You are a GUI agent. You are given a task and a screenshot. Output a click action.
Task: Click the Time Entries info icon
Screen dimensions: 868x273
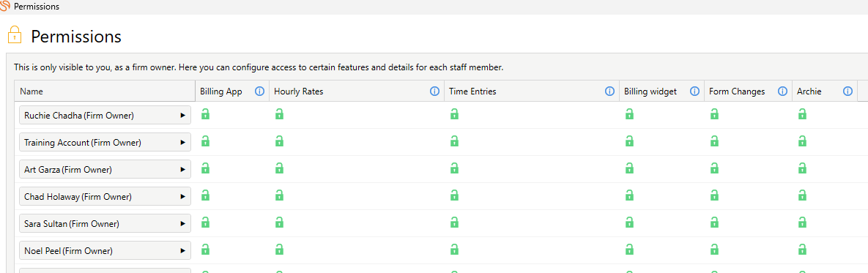[x=609, y=91]
